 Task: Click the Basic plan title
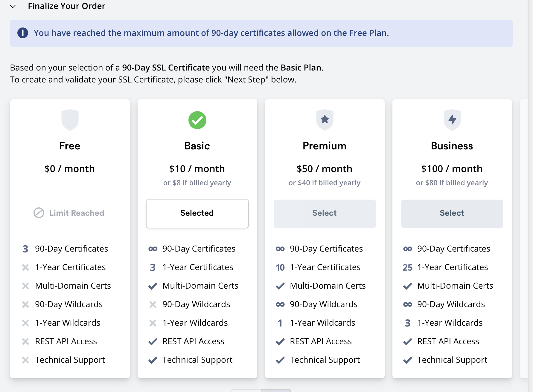click(197, 146)
